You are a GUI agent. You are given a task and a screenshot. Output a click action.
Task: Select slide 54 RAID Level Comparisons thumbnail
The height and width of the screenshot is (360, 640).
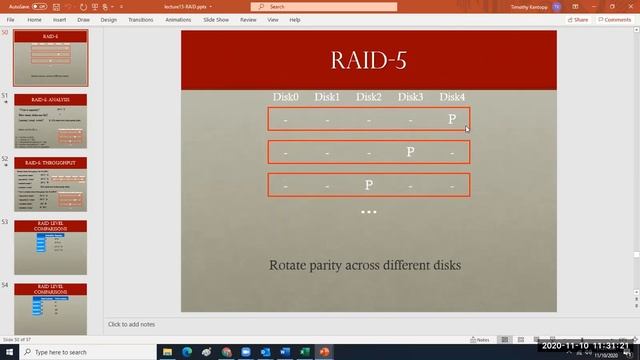(51, 309)
